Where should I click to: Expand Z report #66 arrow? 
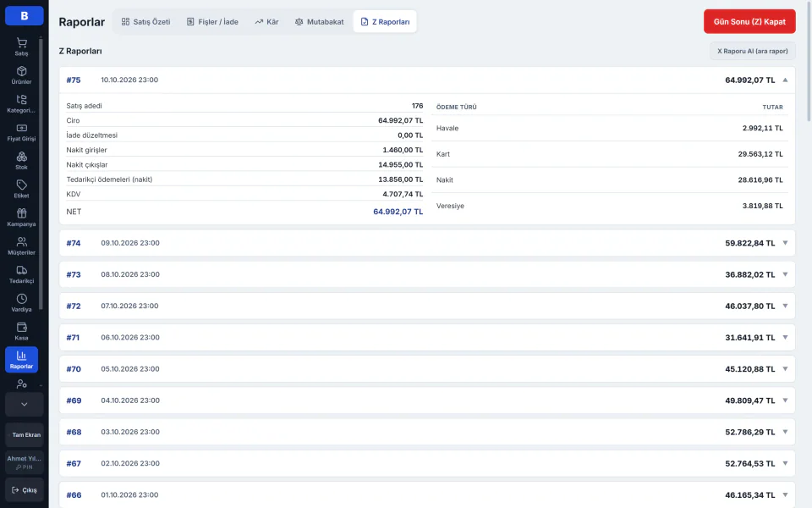click(785, 495)
